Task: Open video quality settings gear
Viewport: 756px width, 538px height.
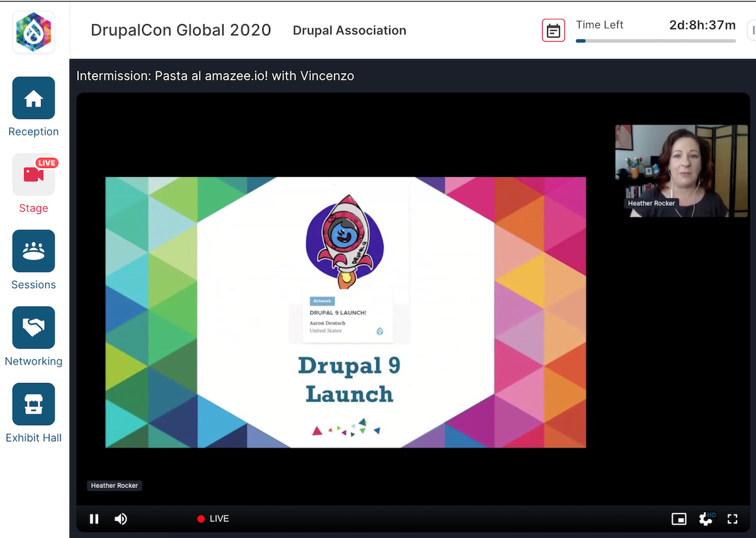Action: coord(706,518)
